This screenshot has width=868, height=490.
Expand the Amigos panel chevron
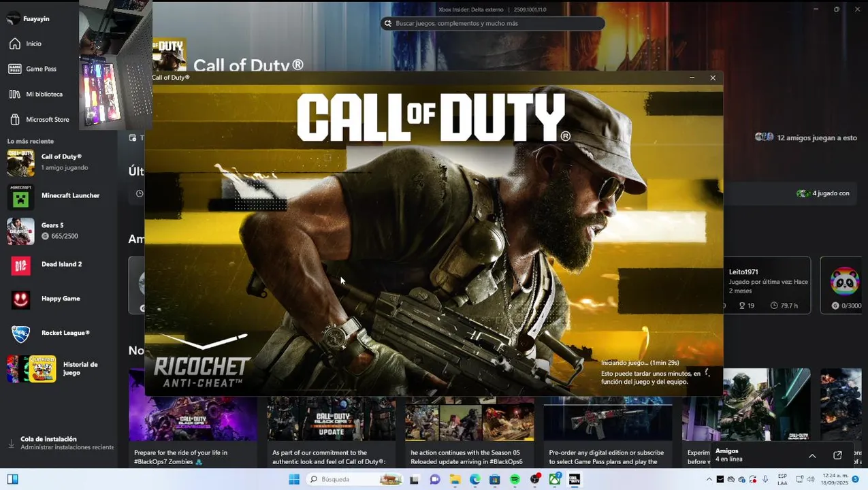click(x=812, y=455)
